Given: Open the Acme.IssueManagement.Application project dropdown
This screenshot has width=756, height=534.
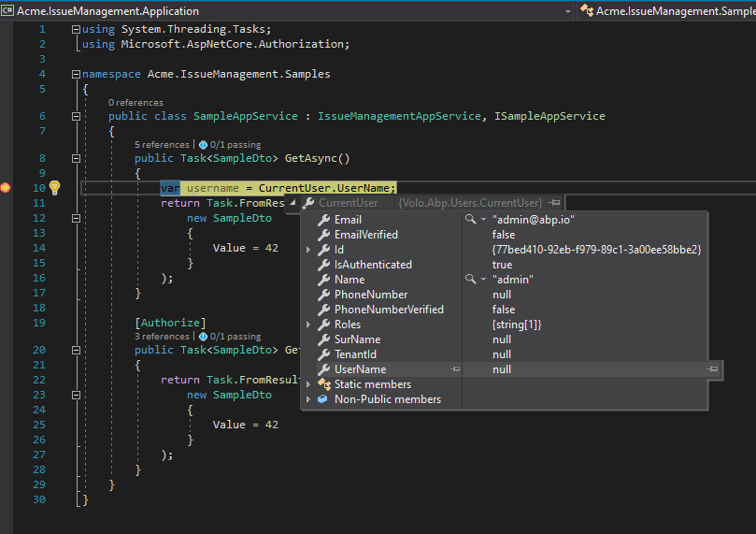Looking at the screenshot, I should pos(567,11).
